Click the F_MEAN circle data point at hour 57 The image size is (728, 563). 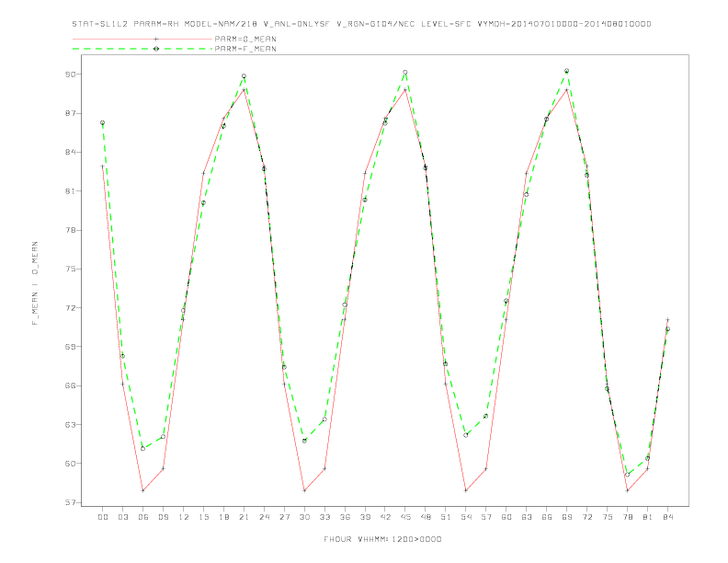[486, 416]
